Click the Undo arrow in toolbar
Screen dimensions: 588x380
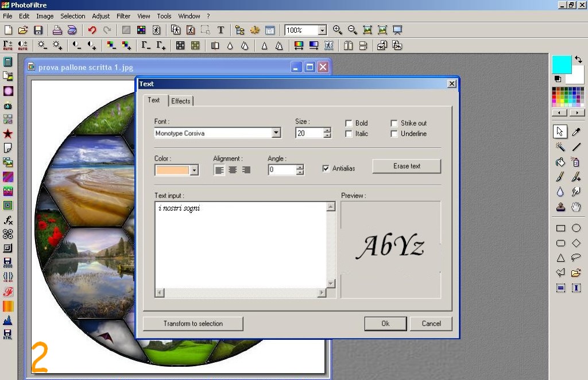click(92, 30)
